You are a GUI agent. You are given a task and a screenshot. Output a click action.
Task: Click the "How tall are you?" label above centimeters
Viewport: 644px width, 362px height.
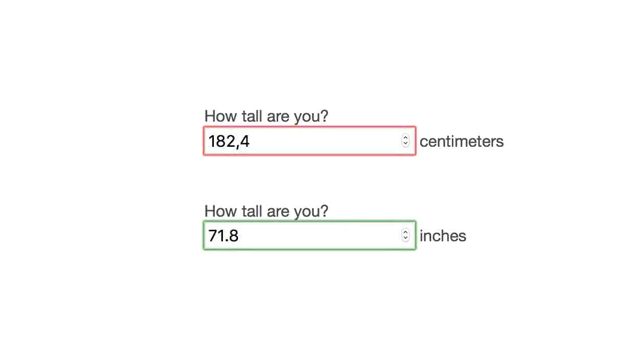[266, 116]
